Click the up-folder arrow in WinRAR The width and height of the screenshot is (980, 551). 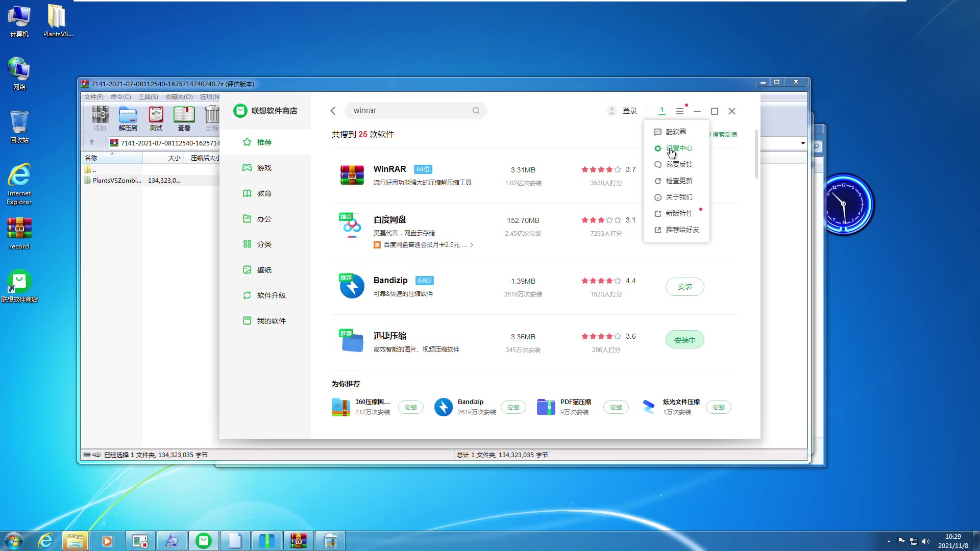pos(92,142)
